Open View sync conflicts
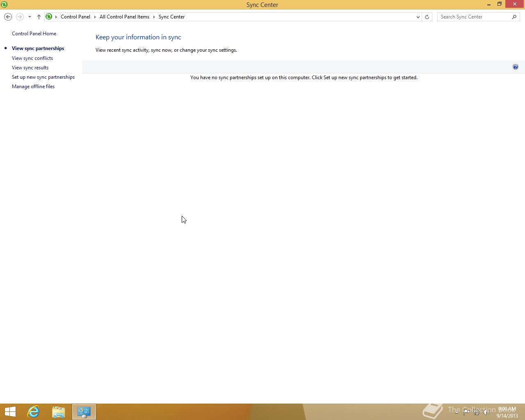Viewport: 525px width, 420px height. (32, 58)
